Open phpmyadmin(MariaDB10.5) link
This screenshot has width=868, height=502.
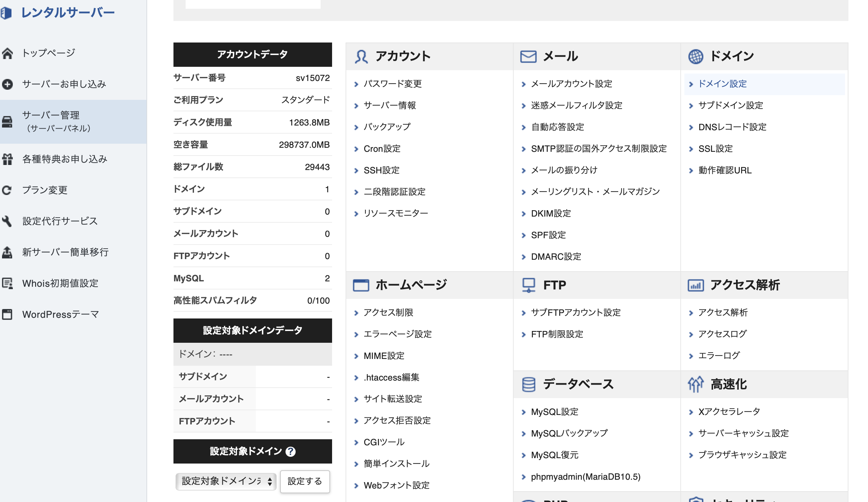click(586, 477)
